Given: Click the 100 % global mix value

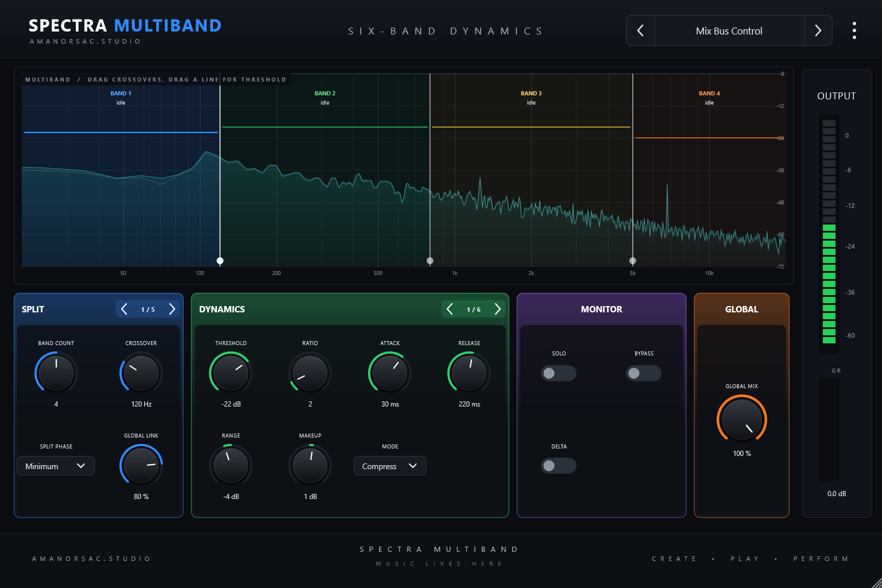Looking at the screenshot, I should pos(742,454).
